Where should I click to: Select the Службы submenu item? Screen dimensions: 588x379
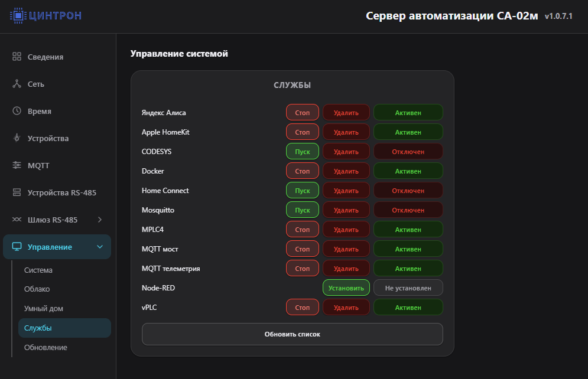pyautogui.click(x=64, y=328)
